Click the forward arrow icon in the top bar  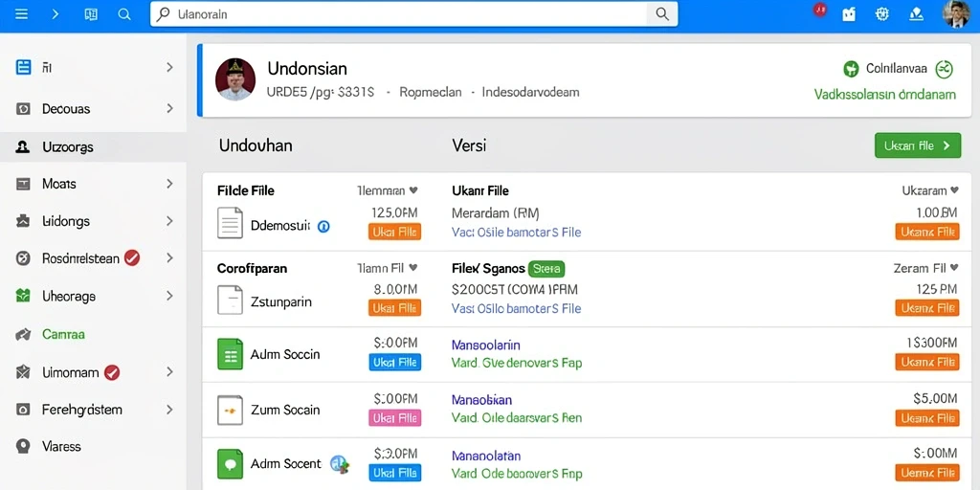[56, 14]
